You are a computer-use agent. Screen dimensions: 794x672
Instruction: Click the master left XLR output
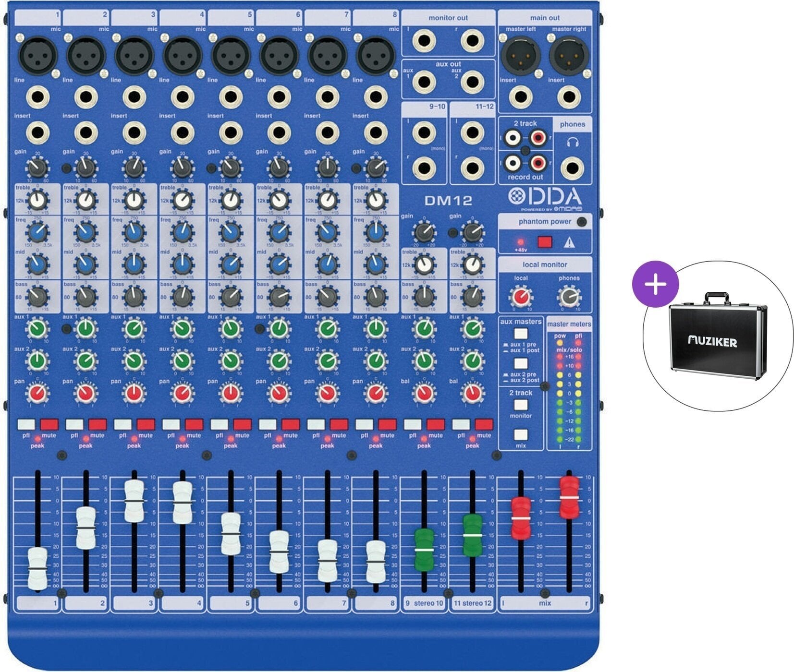521,55
